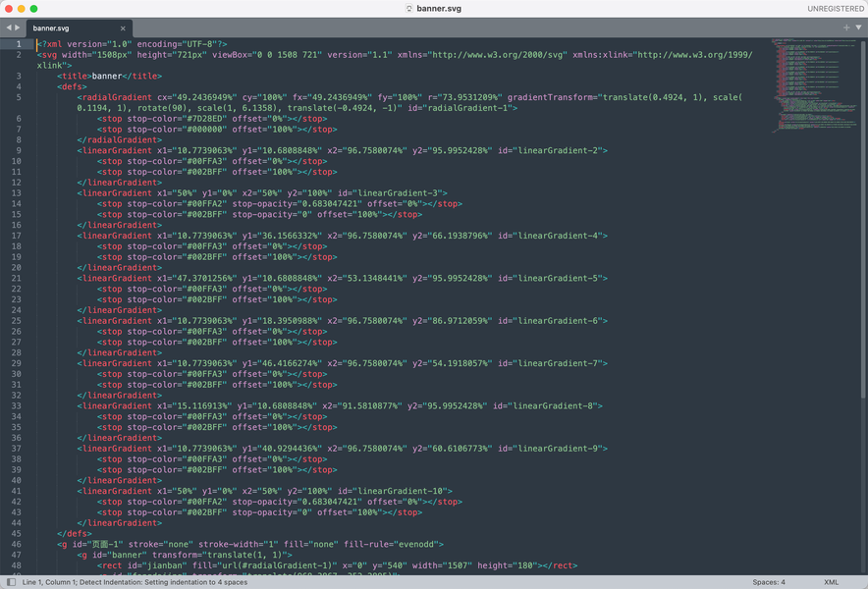Click the id value linearGradient-5
868x589 pixels.
point(557,278)
